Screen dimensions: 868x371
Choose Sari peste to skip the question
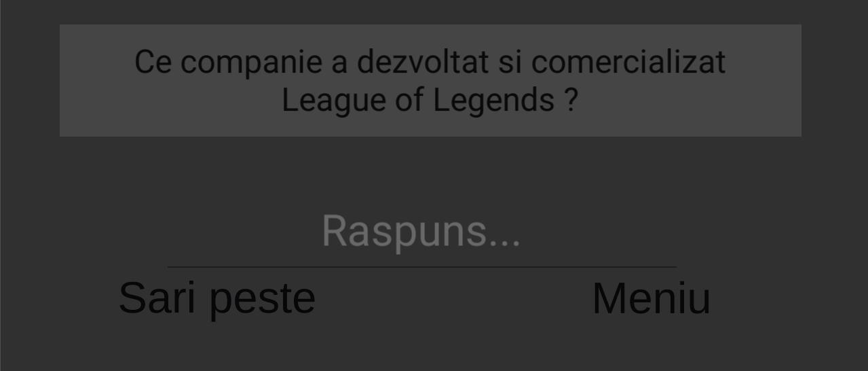point(217,298)
